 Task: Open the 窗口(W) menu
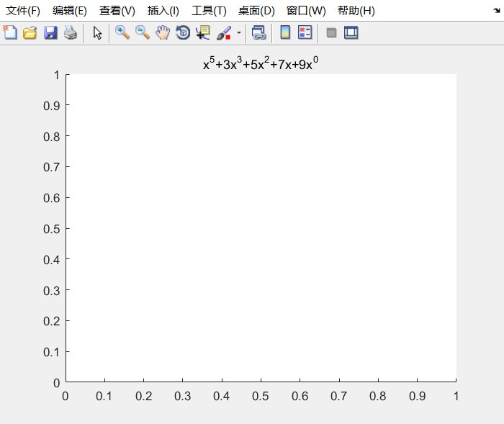(x=306, y=11)
